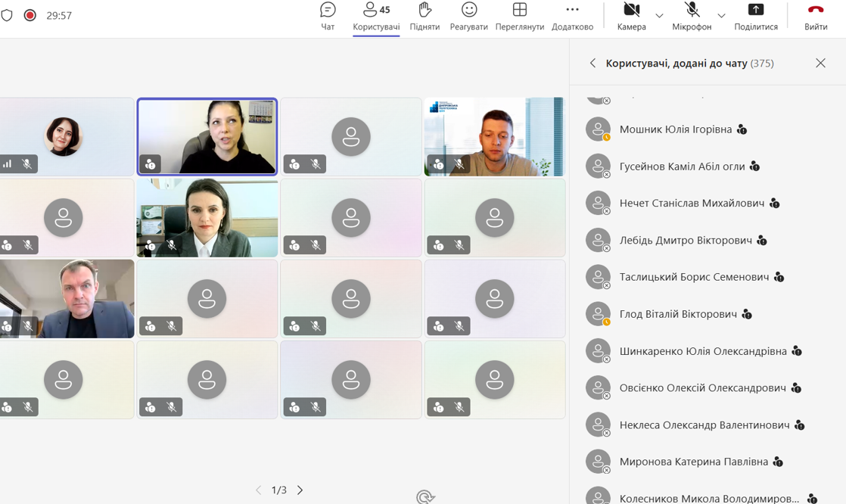Select Глод Віталій Вікторович from list
The height and width of the screenshot is (504, 846).
coord(677,314)
